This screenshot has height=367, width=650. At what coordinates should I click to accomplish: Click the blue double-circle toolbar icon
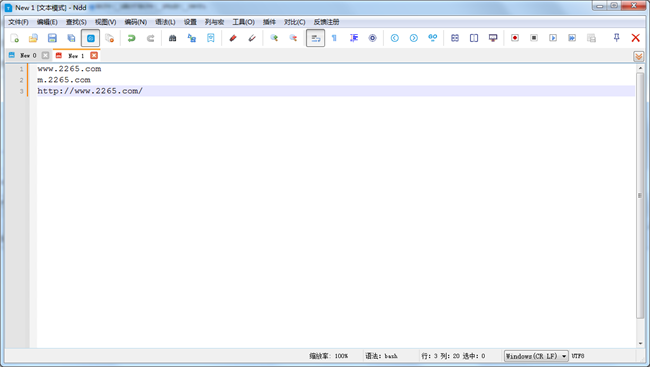(433, 38)
